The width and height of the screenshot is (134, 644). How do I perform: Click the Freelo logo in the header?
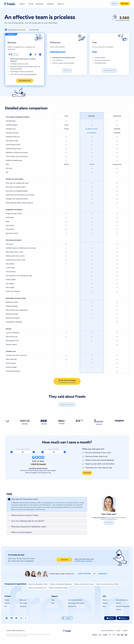(x=9, y=4)
